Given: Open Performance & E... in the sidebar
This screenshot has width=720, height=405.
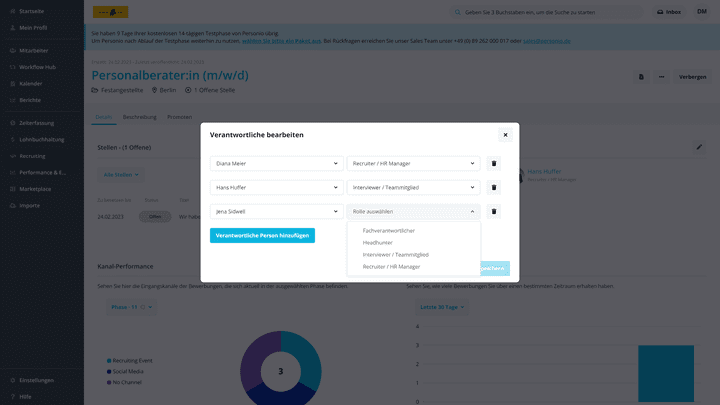Looking at the screenshot, I should (42, 173).
